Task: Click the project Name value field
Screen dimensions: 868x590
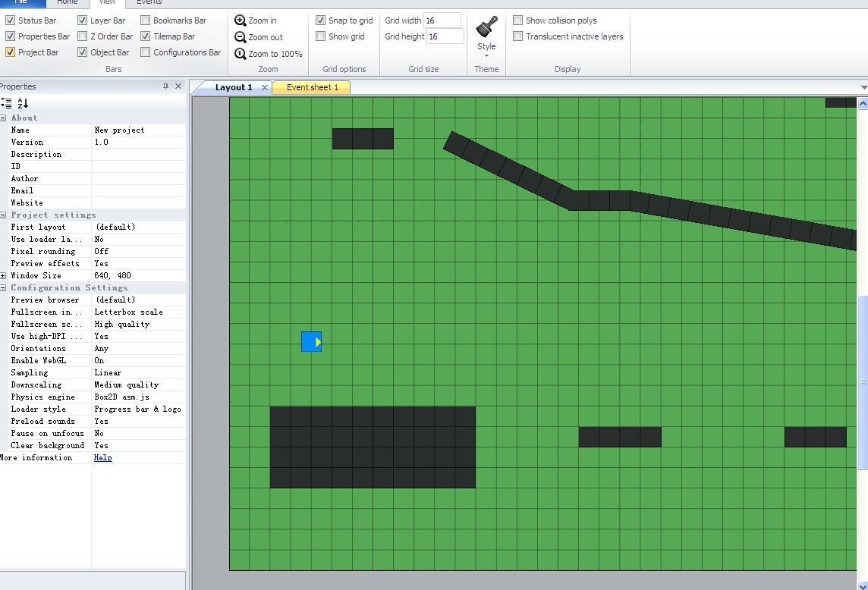Action: coord(138,130)
